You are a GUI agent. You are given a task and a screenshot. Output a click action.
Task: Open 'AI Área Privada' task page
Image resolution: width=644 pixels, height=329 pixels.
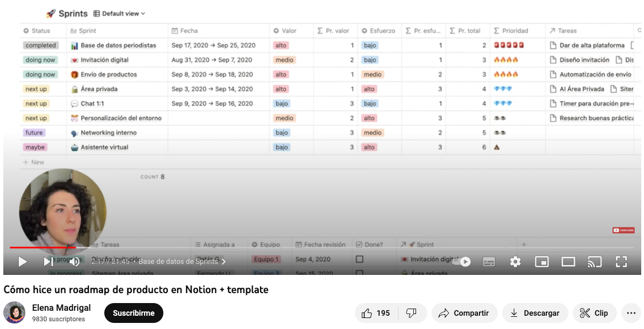click(x=577, y=89)
